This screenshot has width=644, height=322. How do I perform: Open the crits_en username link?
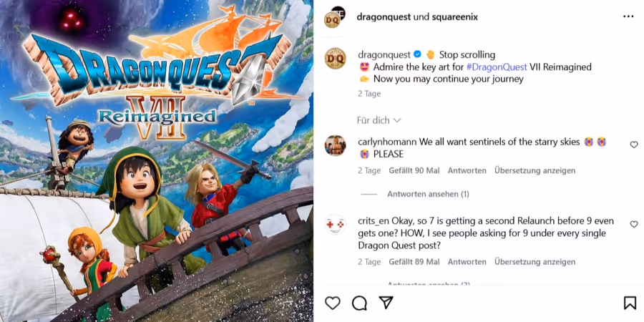pyautogui.click(x=374, y=221)
